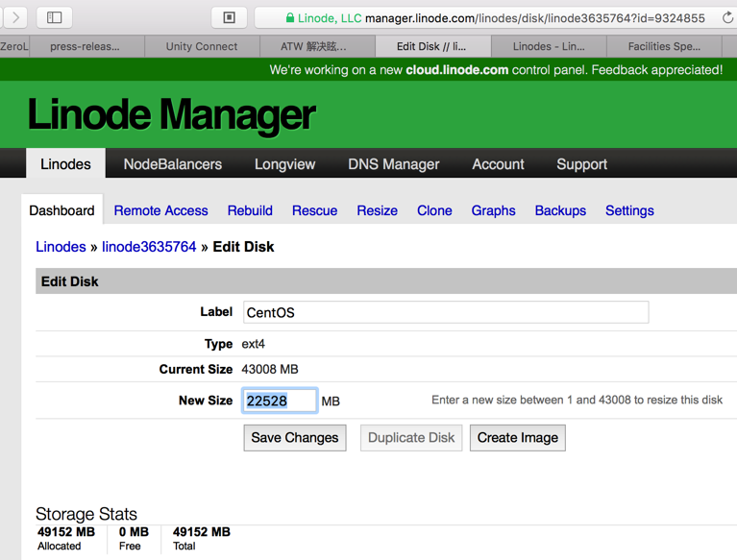Switch to the Linodes - Lin... browser tab
This screenshot has height=560, width=737.
point(549,46)
